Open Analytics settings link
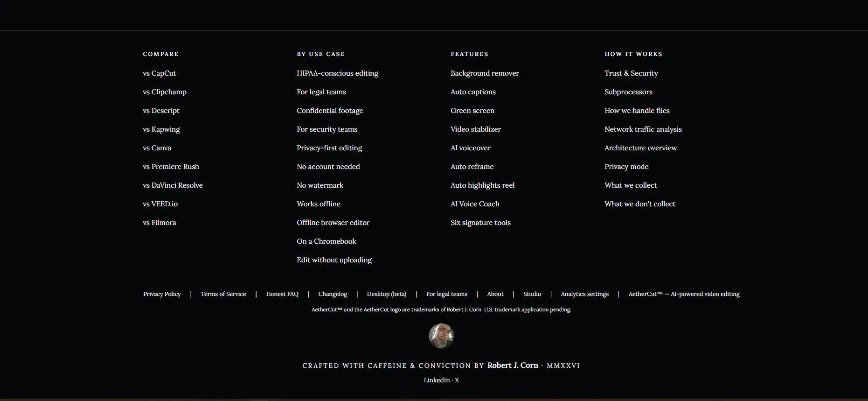This screenshot has width=868, height=401. (585, 294)
